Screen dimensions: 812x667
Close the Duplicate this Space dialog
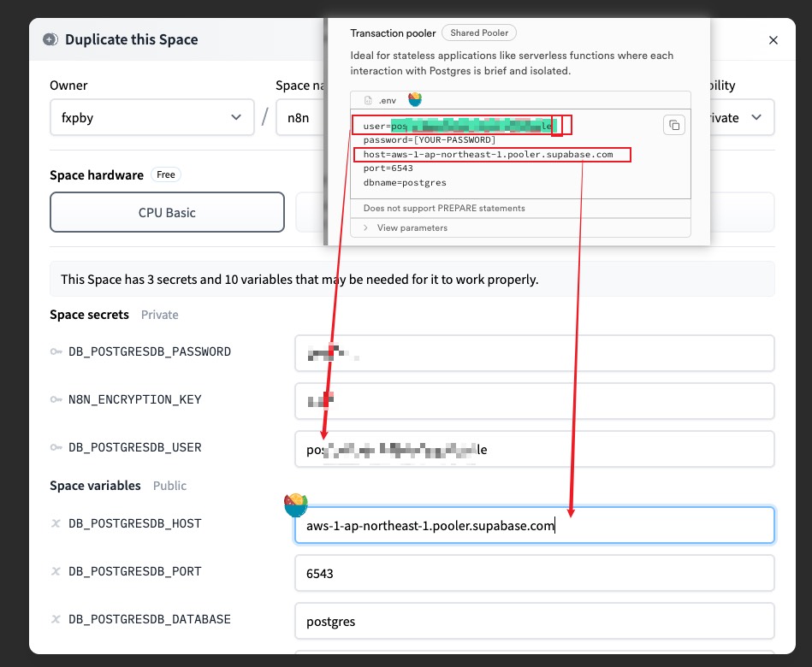tap(773, 40)
